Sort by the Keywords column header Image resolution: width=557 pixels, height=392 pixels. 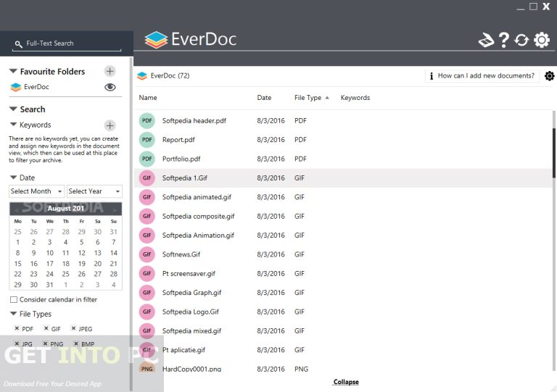pyautogui.click(x=355, y=98)
